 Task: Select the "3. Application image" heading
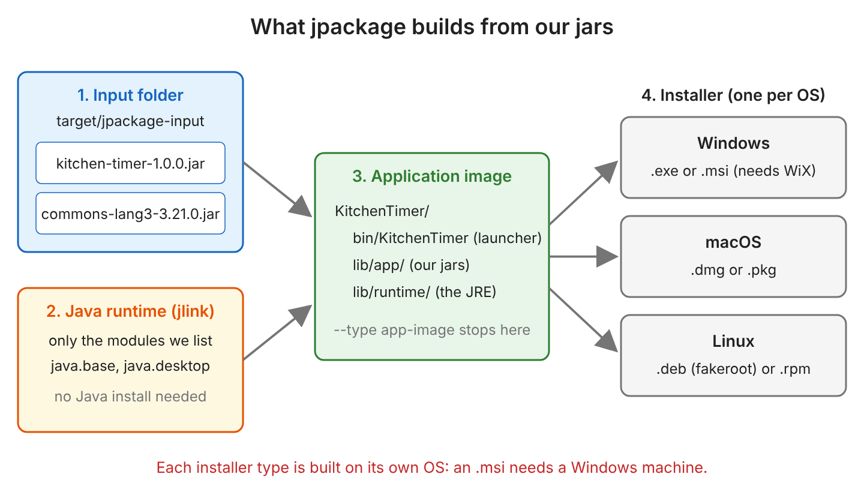click(x=432, y=176)
